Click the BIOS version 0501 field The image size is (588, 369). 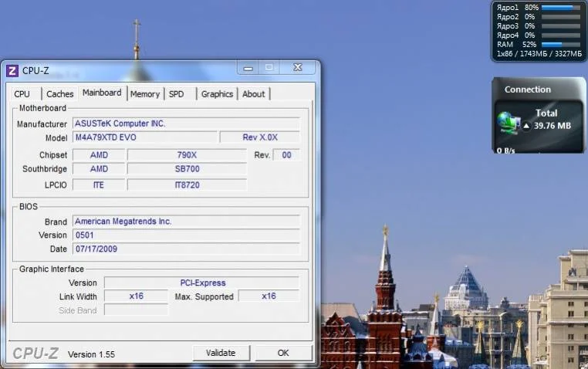(x=187, y=235)
